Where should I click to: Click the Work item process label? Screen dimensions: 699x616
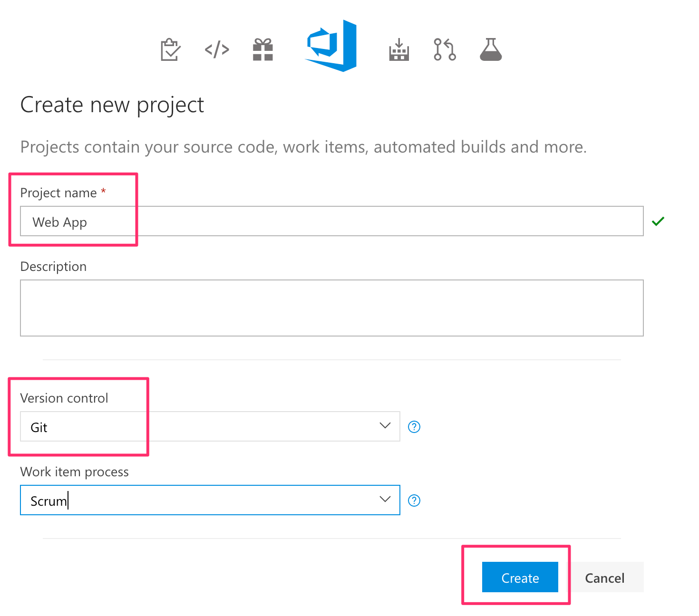pos(75,472)
